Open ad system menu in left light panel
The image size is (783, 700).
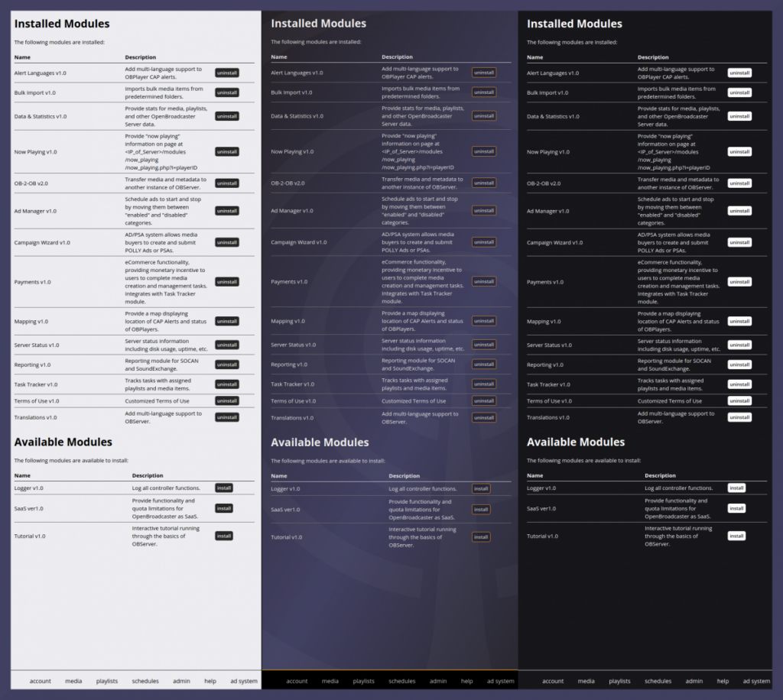point(243,681)
